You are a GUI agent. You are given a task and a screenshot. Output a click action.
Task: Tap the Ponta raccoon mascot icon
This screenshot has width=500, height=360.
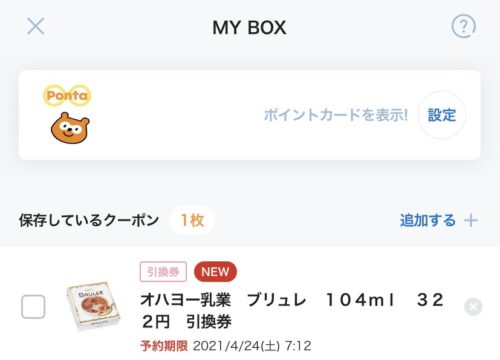point(70,128)
